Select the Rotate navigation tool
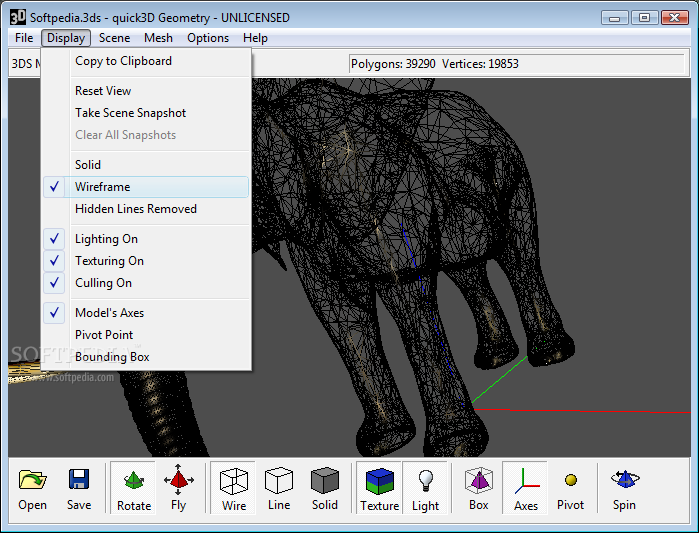The height and width of the screenshot is (533, 699). pyautogui.click(x=133, y=488)
